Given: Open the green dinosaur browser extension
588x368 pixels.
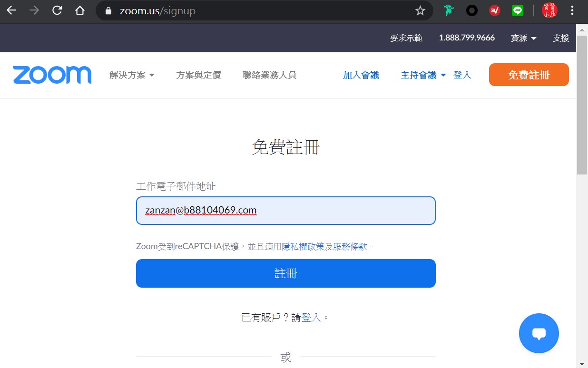Looking at the screenshot, I should [x=449, y=10].
